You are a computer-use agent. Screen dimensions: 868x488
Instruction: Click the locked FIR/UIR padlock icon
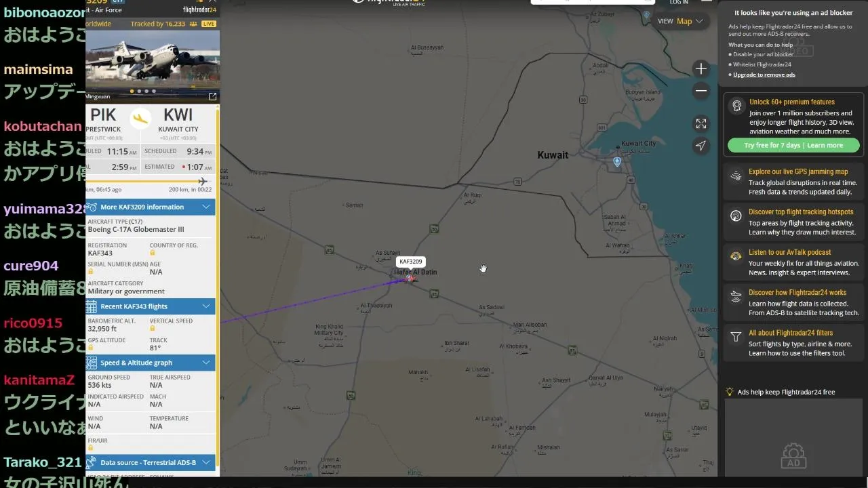[x=91, y=448]
